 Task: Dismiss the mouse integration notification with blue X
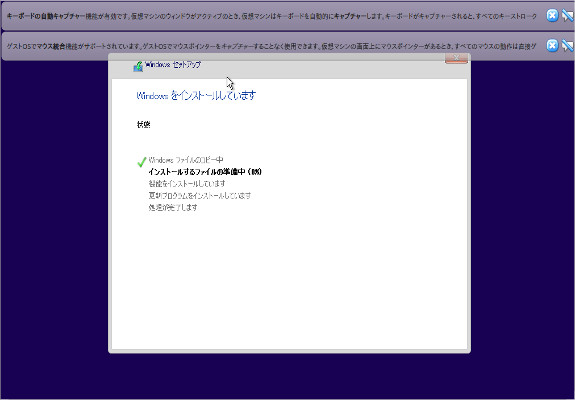(x=552, y=45)
